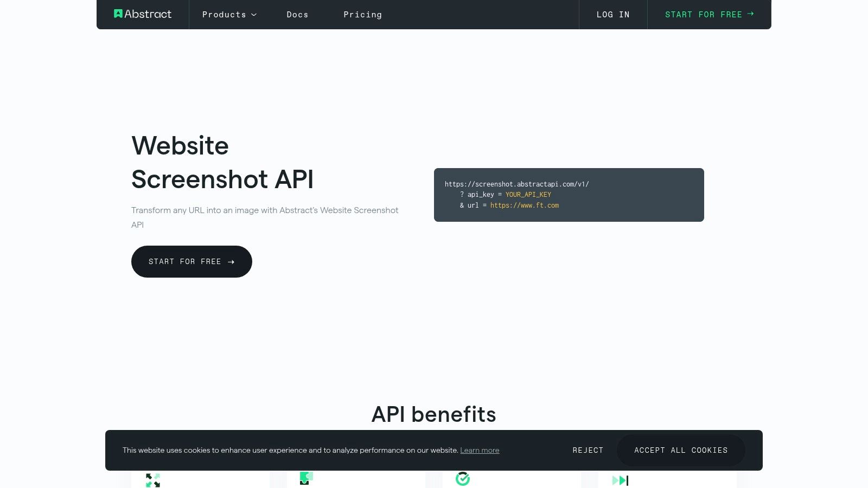868x488 pixels.
Task: Open the Docs menu item
Action: tap(297, 15)
